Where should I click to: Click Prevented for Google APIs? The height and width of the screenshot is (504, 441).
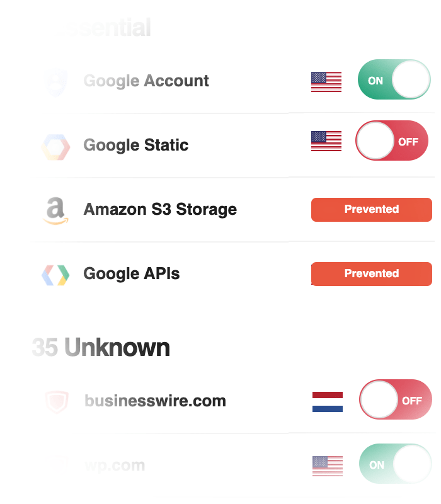tap(371, 273)
